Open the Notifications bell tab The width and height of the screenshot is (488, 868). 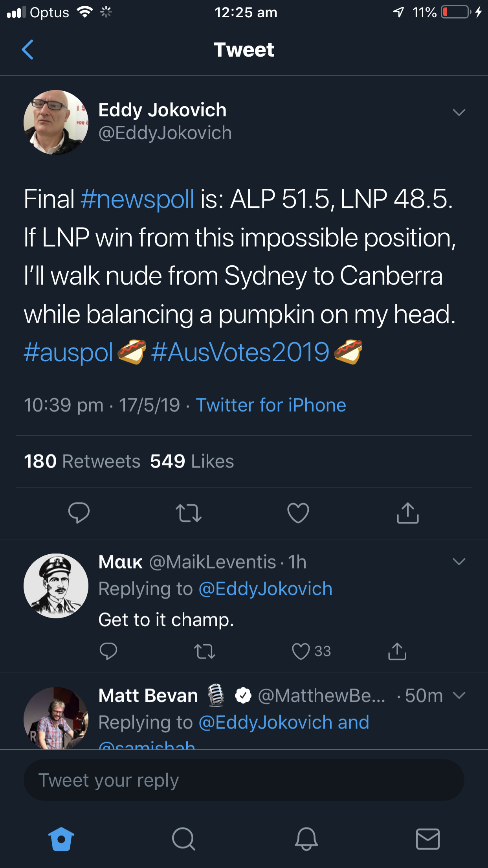pyautogui.click(x=306, y=839)
